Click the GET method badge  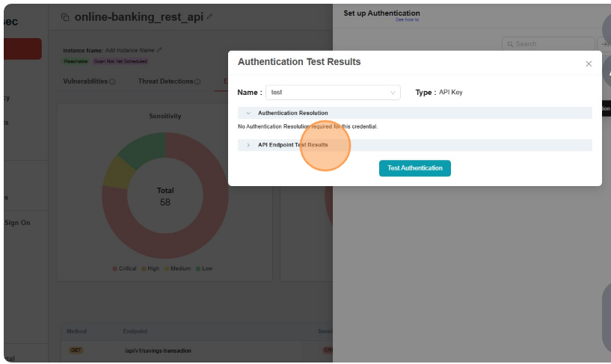pyautogui.click(x=76, y=351)
